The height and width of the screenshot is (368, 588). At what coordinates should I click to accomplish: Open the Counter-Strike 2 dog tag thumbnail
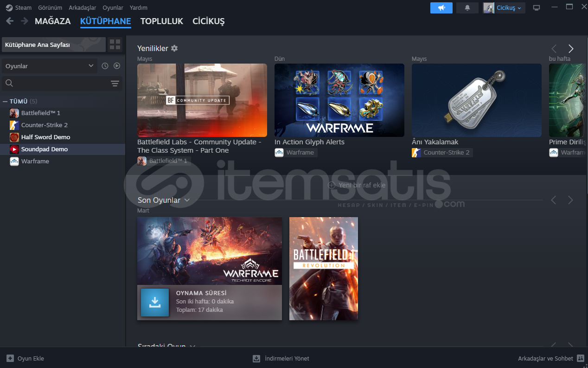tap(477, 100)
